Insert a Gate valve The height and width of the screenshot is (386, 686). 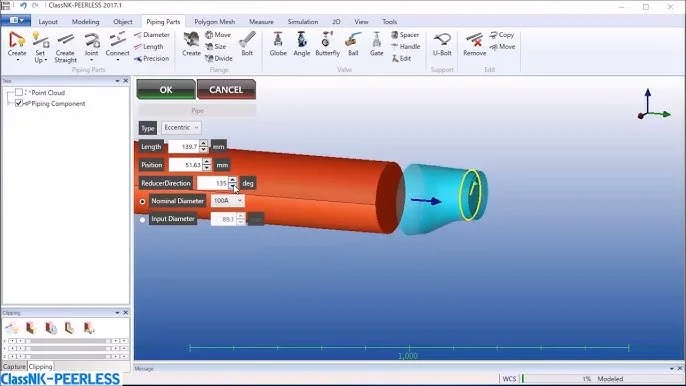coord(376,43)
